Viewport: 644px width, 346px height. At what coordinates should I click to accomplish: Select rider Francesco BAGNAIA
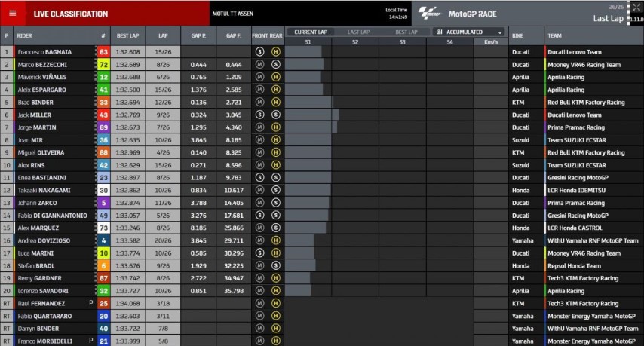(44, 52)
